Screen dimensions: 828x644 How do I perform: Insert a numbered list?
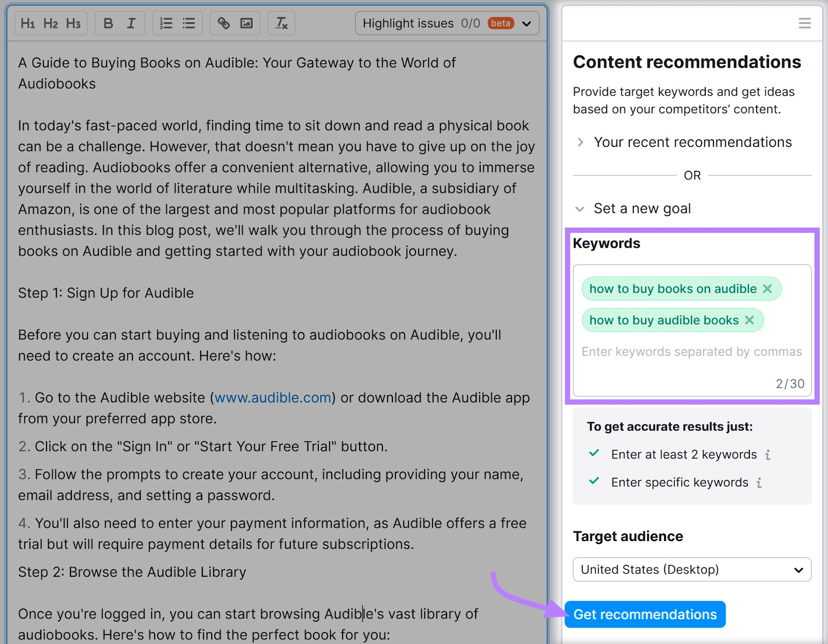pyautogui.click(x=166, y=23)
